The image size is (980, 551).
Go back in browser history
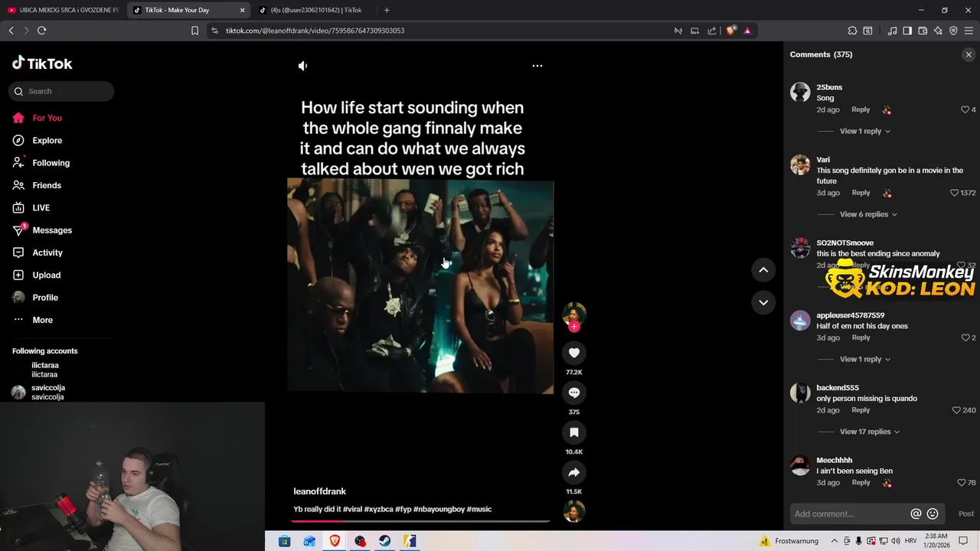[11, 31]
